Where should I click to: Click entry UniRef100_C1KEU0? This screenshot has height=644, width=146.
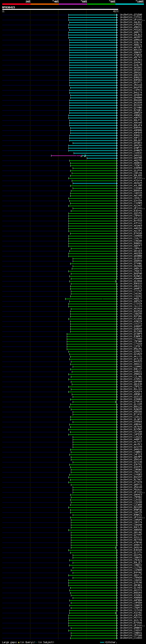pos(131,153)
